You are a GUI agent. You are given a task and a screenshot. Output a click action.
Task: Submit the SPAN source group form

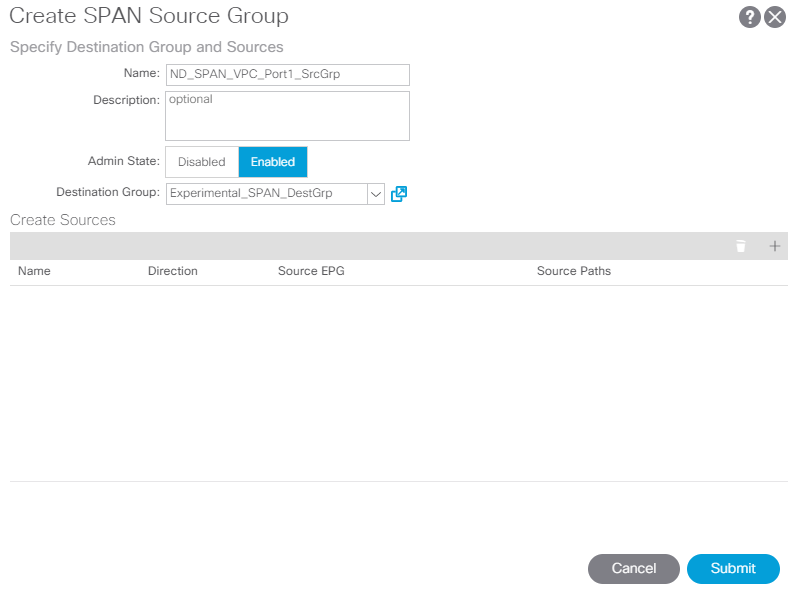tap(733, 569)
